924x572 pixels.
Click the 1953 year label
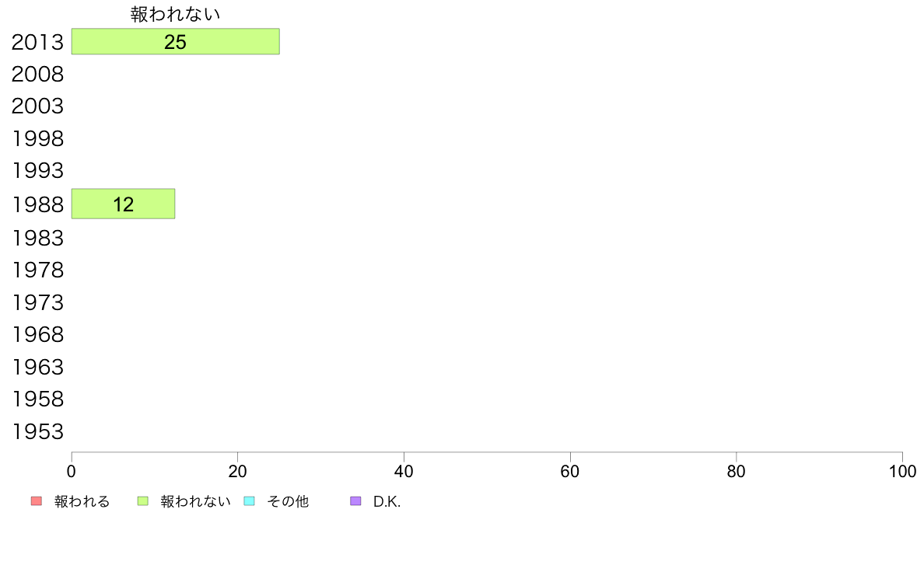pyautogui.click(x=37, y=432)
